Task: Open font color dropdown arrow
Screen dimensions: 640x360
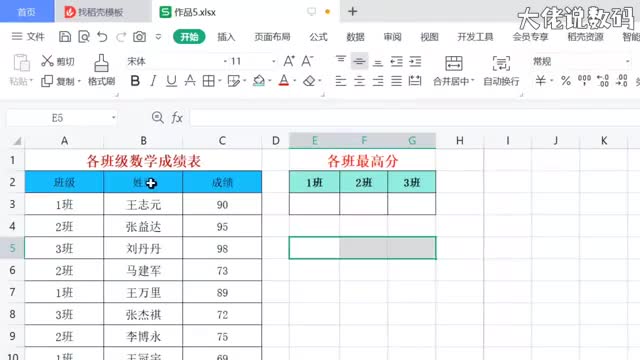Action: [x=295, y=81]
